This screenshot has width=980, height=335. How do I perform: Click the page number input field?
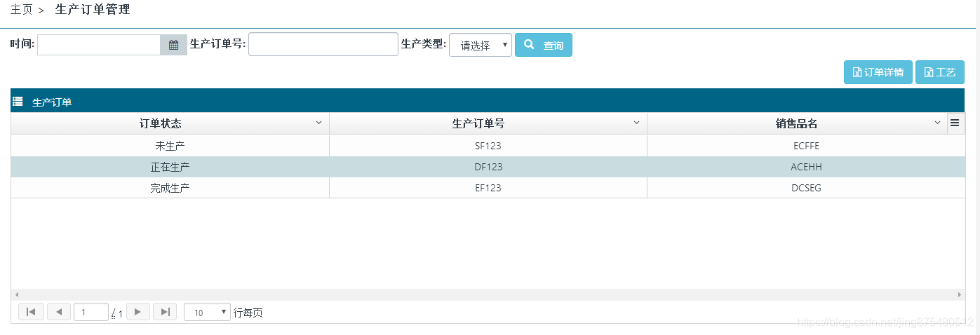91,312
